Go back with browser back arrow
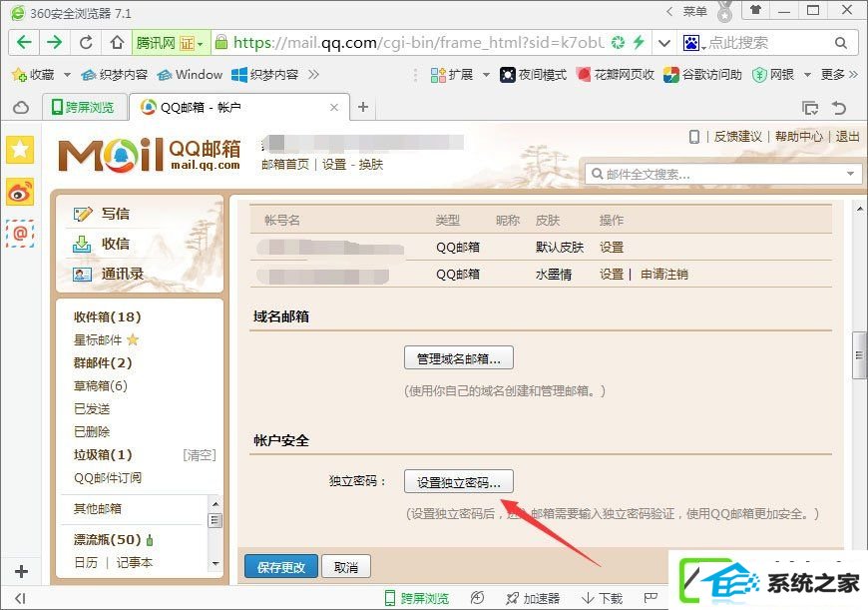This screenshot has width=868, height=610. coord(24,42)
